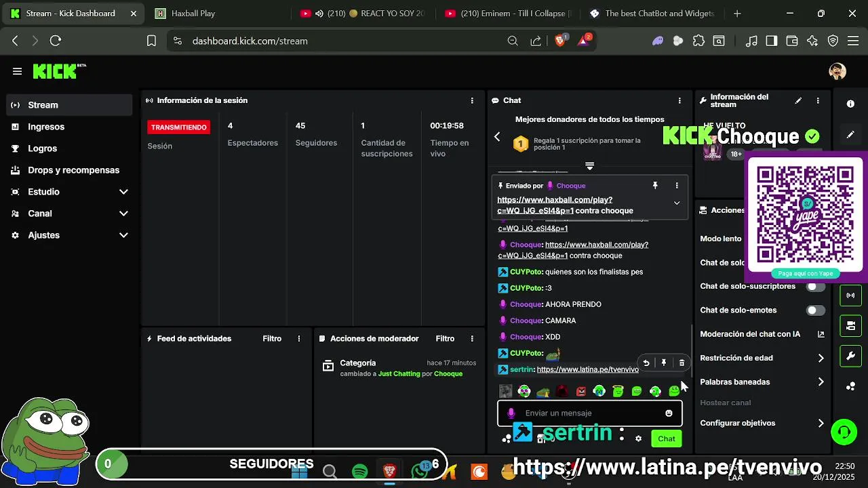Open the Información de la sesión options menu
868x488 pixels.
pos(472,100)
